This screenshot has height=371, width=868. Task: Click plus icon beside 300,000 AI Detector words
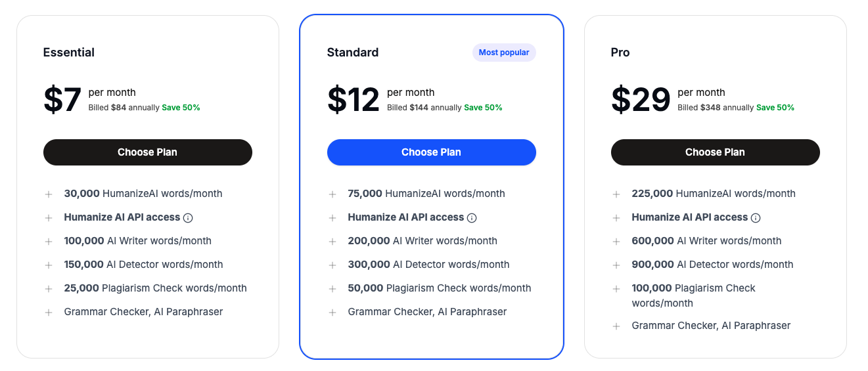(x=332, y=265)
